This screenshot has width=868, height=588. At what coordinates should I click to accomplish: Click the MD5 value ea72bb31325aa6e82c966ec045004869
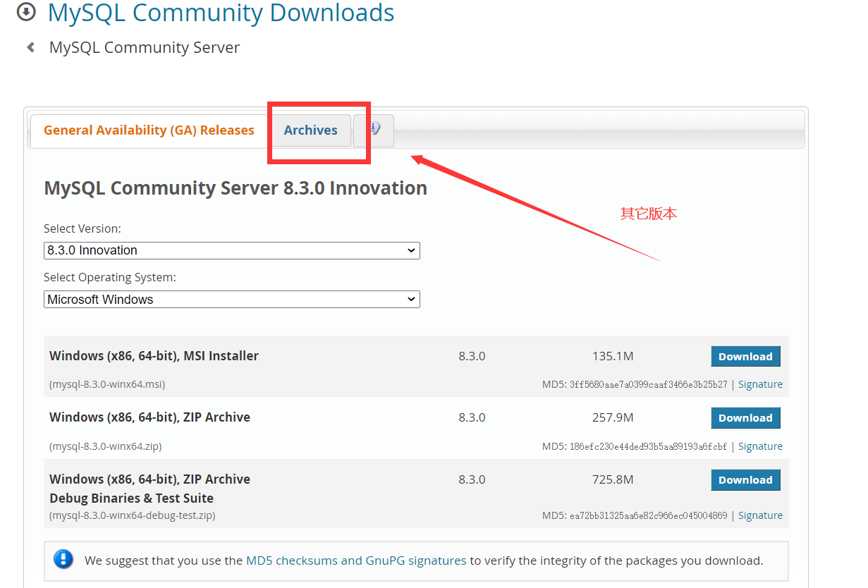tap(648, 516)
